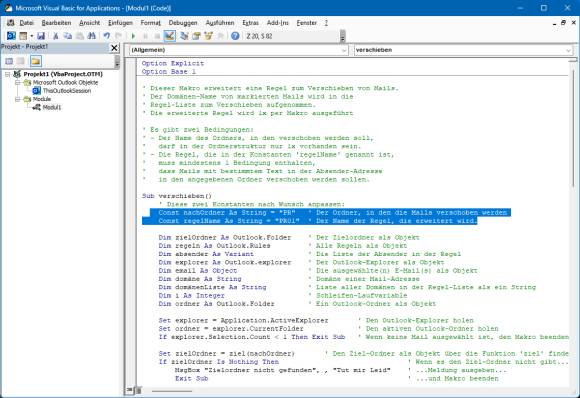Close the Projekt explorer pane

pyautogui.click(x=114, y=48)
